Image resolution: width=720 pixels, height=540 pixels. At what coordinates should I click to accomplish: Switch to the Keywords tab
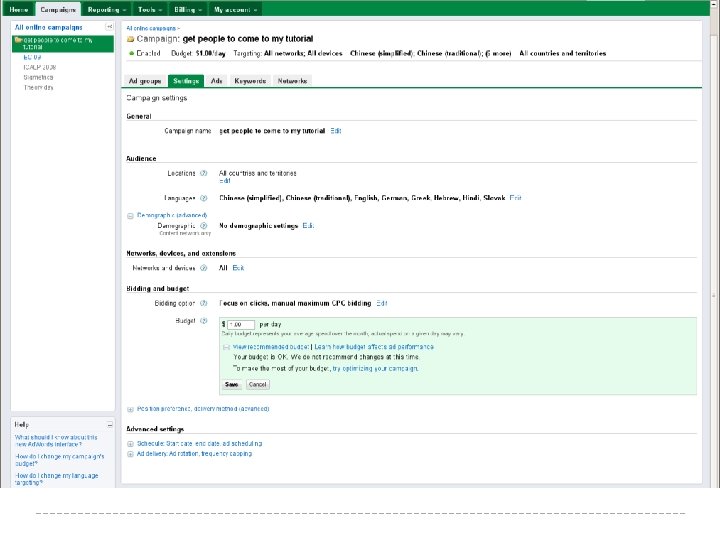250,80
